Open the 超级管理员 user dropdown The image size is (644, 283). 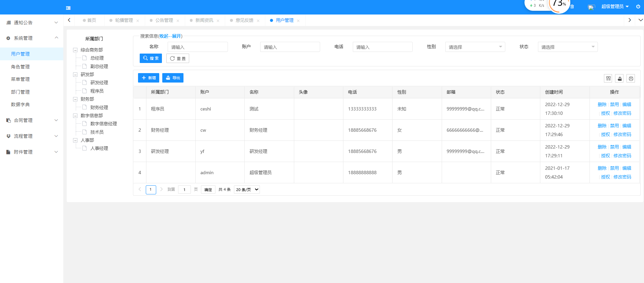coord(615,7)
